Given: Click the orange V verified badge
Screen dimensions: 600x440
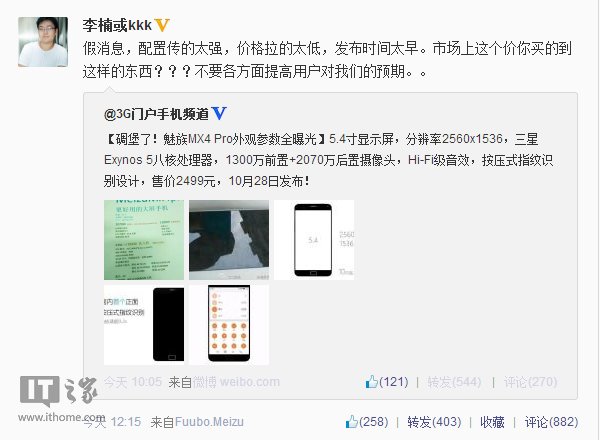Looking at the screenshot, I should point(162,25).
